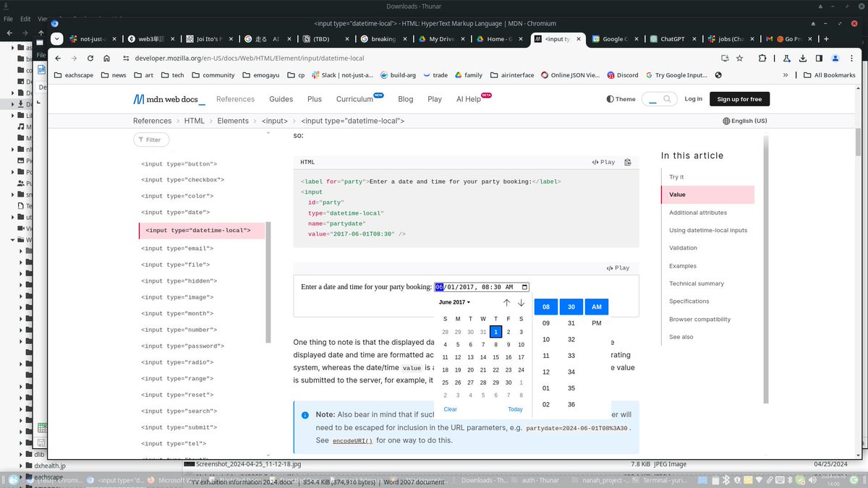Viewport: 868px width, 488px height.
Task: Click the Today link in date picker
Action: (515, 409)
